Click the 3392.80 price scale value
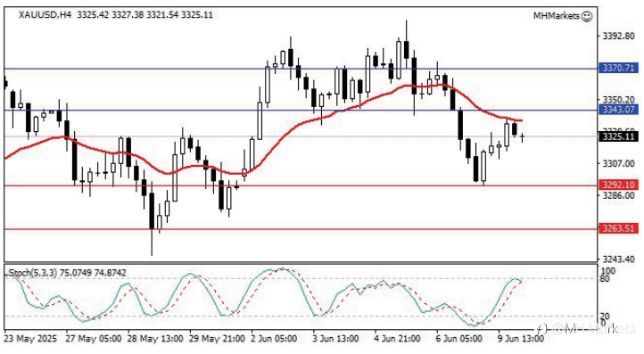Viewport: 644px width, 354px height. [x=618, y=37]
